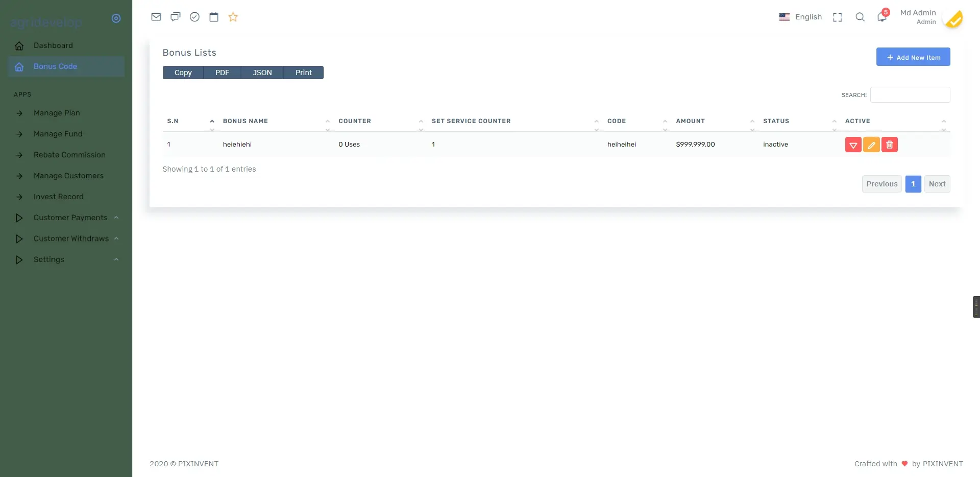The width and height of the screenshot is (980, 477).
Task: Click the Search input field
Action: [910, 95]
